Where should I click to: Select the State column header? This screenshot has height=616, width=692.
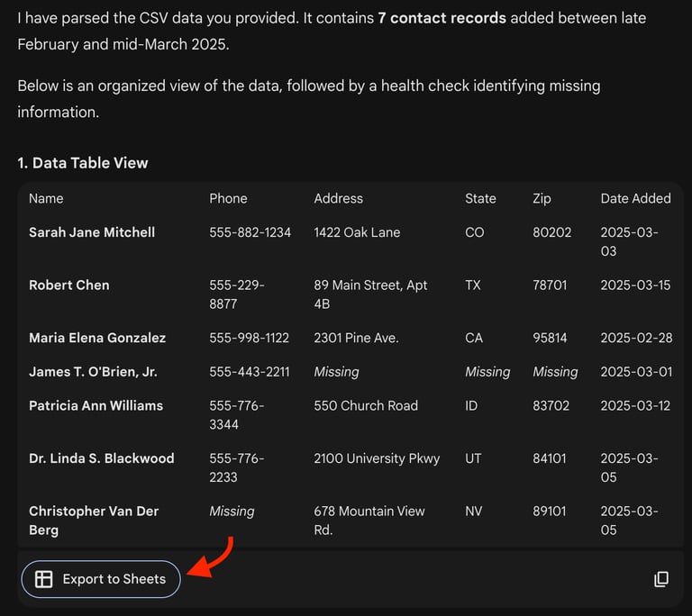point(480,198)
